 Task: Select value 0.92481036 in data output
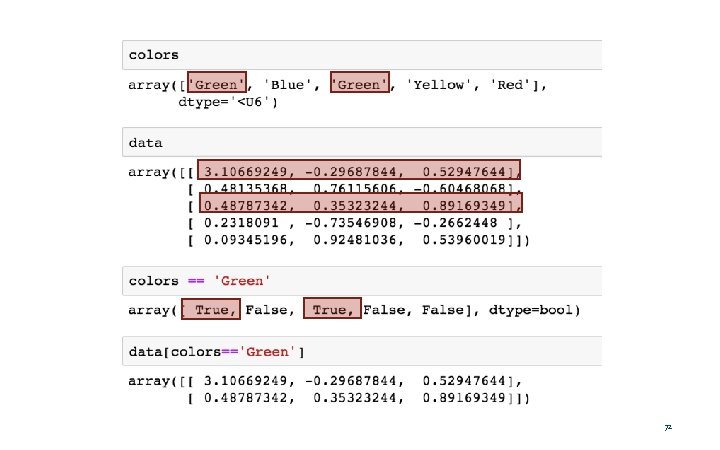354,240
